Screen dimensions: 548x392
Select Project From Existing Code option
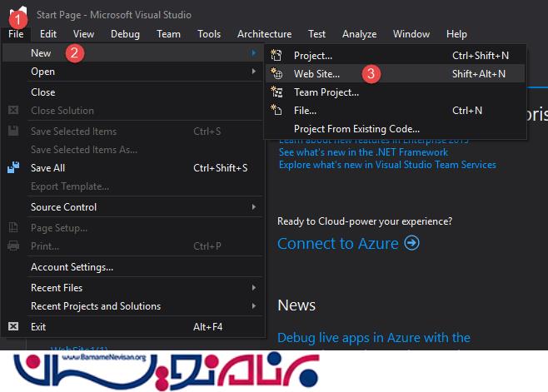click(x=356, y=129)
